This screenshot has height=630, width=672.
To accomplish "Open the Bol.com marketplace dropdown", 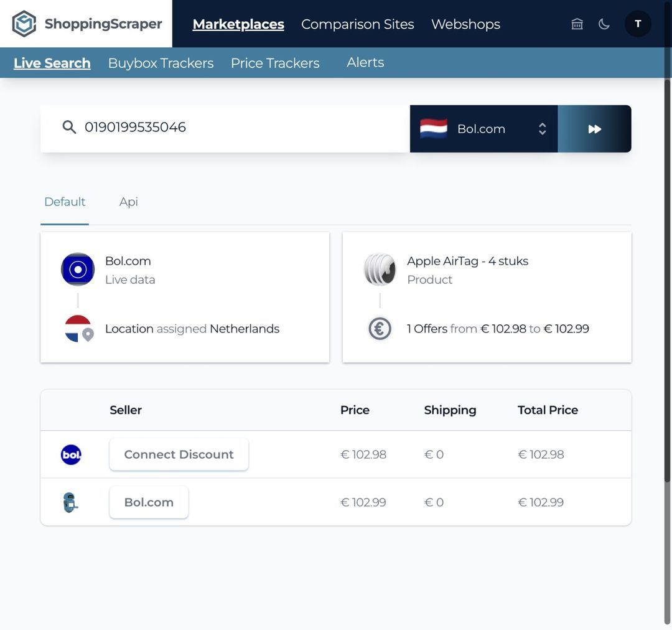I will coord(483,129).
